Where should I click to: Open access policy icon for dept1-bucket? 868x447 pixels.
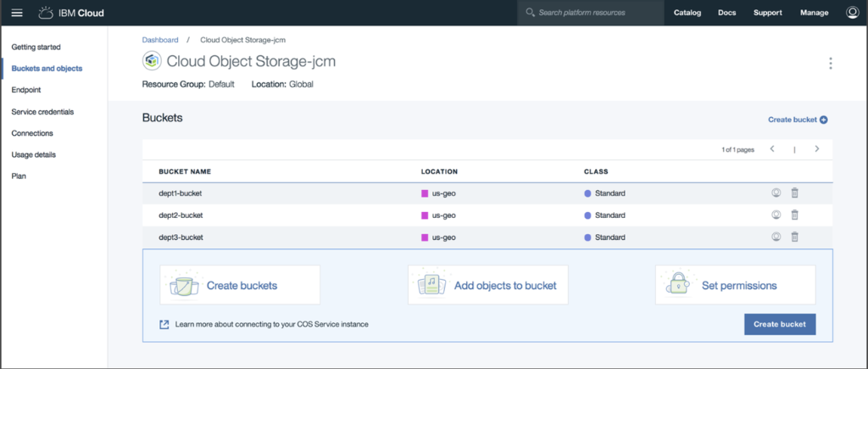click(776, 193)
